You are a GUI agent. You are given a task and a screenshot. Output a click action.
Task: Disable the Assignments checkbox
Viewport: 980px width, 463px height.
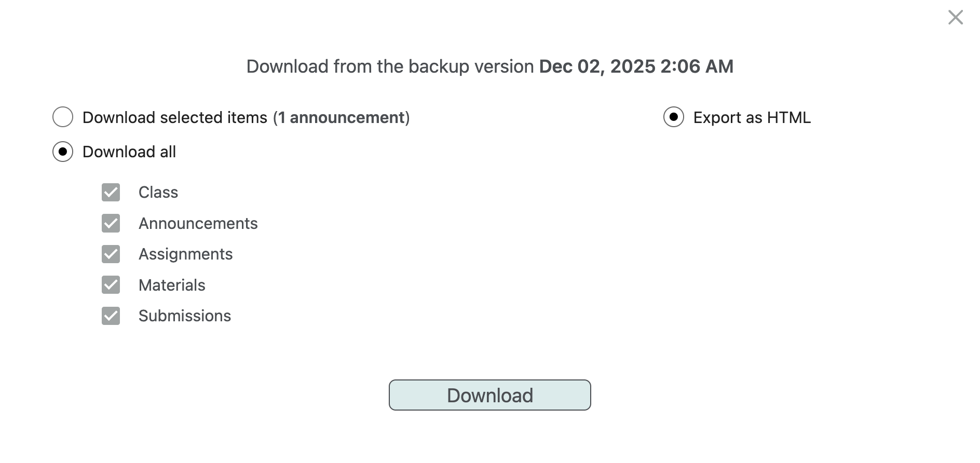pos(111,254)
